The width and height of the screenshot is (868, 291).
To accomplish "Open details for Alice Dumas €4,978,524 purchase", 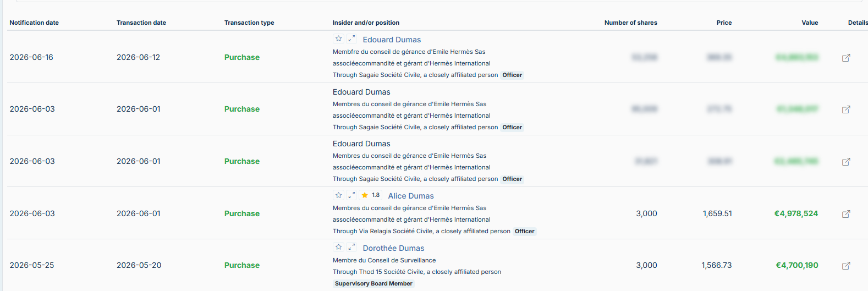I will coord(846,214).
